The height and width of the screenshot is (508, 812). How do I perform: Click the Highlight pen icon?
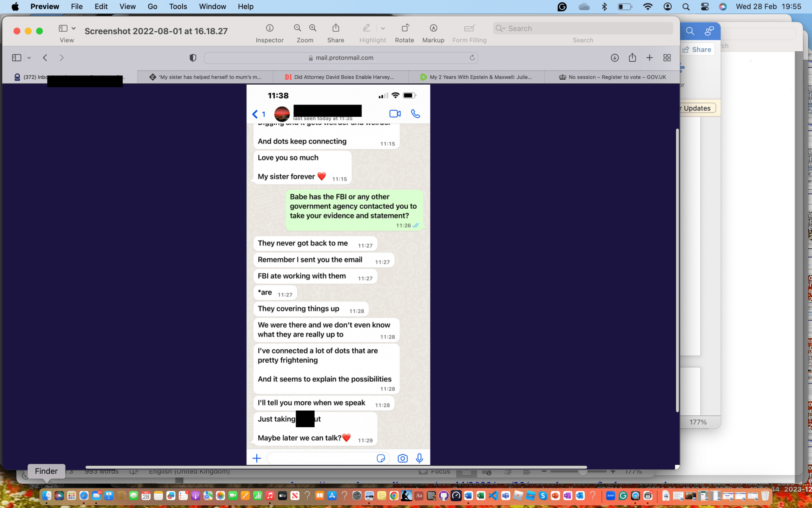pyautogui.click(x=366, y=28)
